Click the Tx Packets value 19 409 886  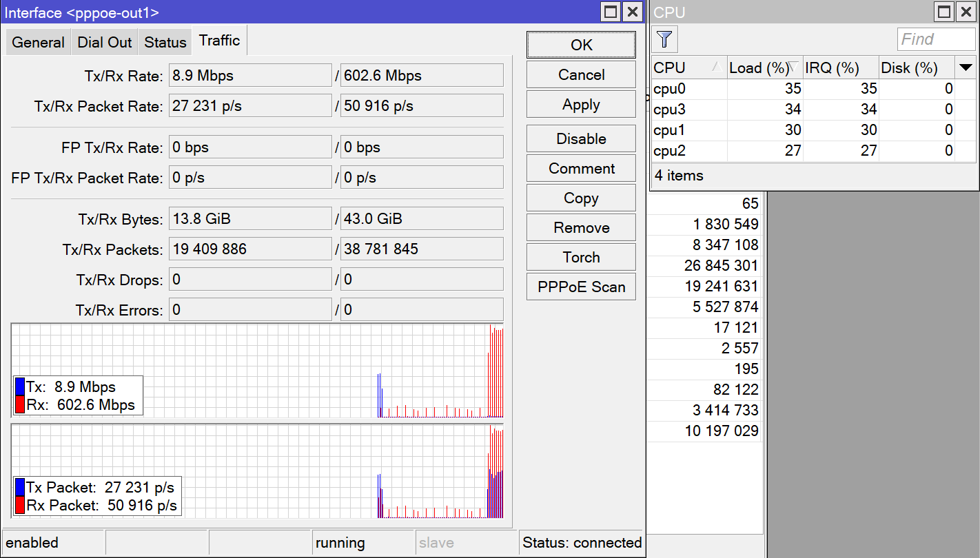pyautogui.click(x=250, y=249)
